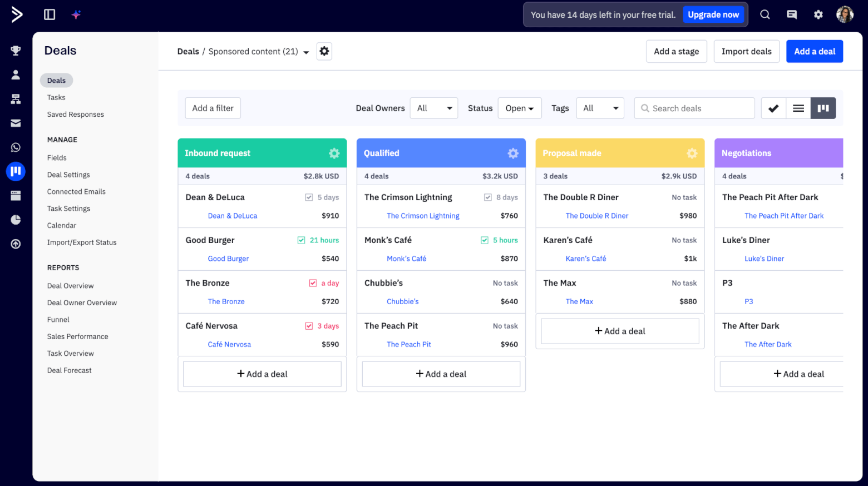The width and height of the screenshot is (868, 486).
Task: Open Reports via the pie chart icon
Action: point(16,220)
